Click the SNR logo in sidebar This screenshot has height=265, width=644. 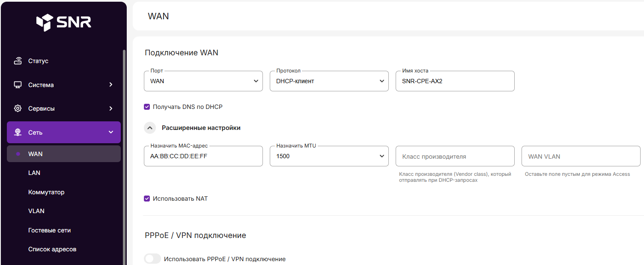coord(63,22)
